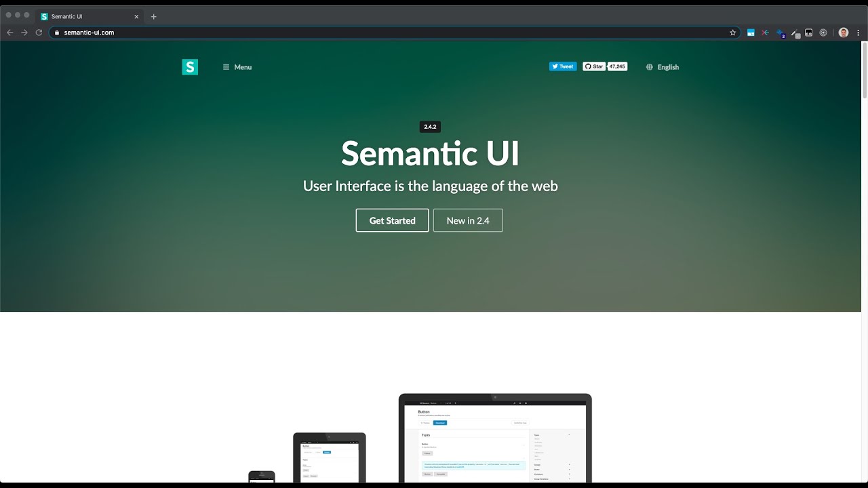Go back with browser back arrow
Image resolution: width=868 pixels, height=488 pixels.
pos(9,33)
